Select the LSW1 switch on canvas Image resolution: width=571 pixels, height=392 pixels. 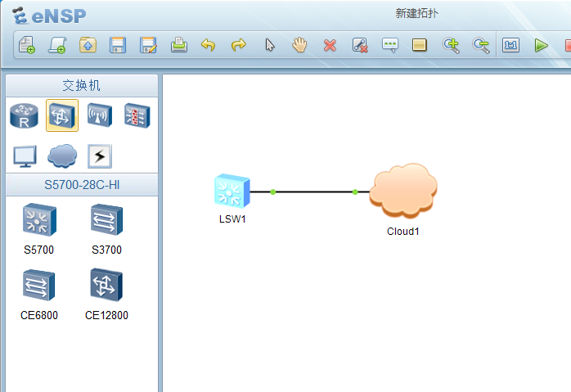click(232, 191)
